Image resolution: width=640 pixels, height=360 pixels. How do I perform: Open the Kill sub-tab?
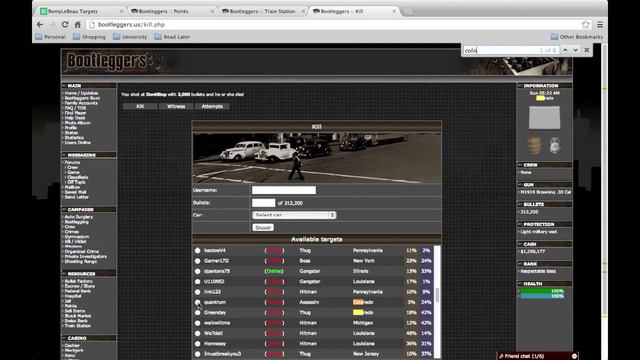point(140,107)
